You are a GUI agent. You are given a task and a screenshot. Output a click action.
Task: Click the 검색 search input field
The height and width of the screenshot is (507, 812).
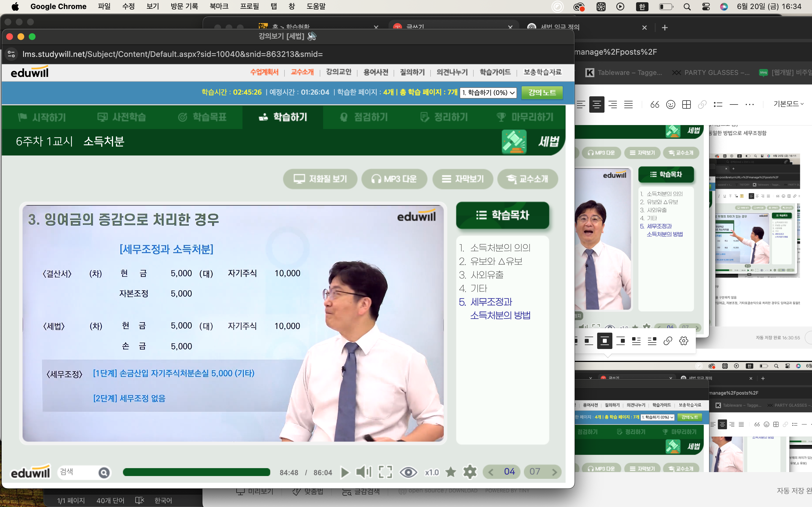click(77, 472)
